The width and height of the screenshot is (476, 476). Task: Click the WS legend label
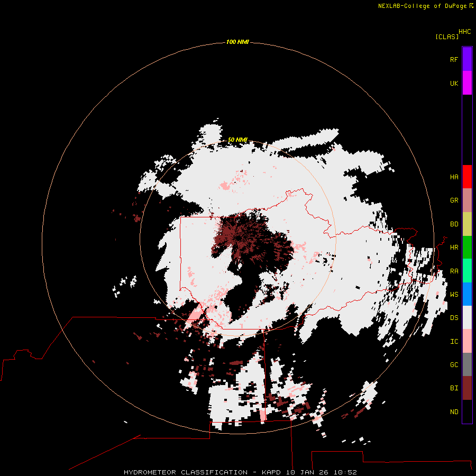point(454,295)
